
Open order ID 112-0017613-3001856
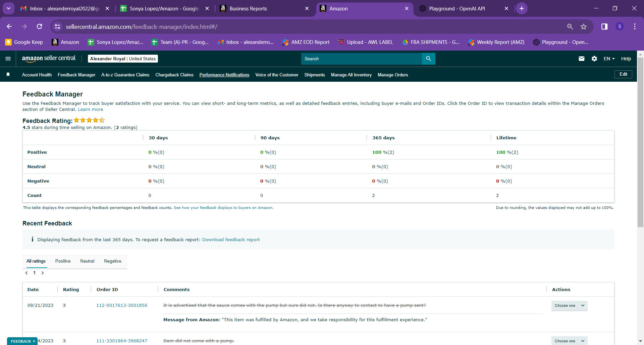[122, 305]
